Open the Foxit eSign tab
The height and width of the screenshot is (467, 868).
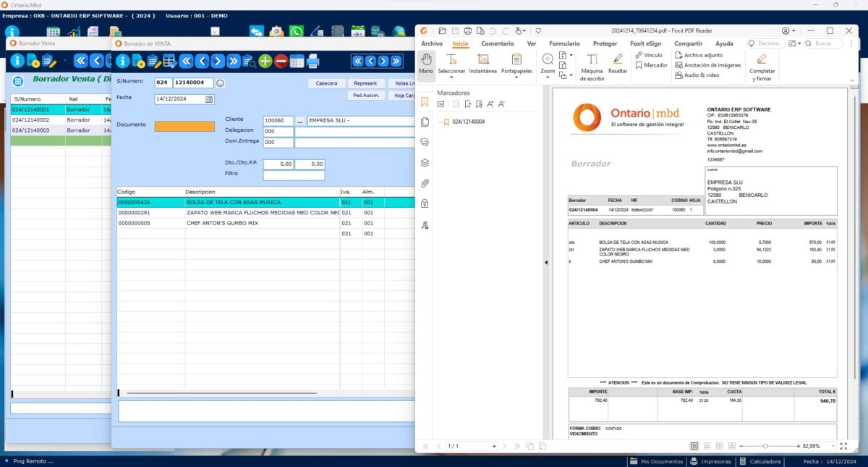646,43
